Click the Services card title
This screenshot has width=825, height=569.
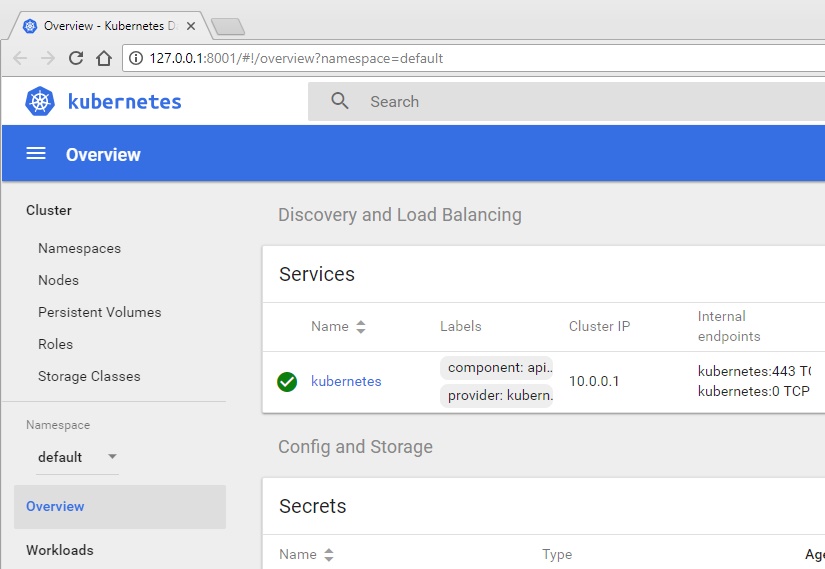tap(317, 274)
